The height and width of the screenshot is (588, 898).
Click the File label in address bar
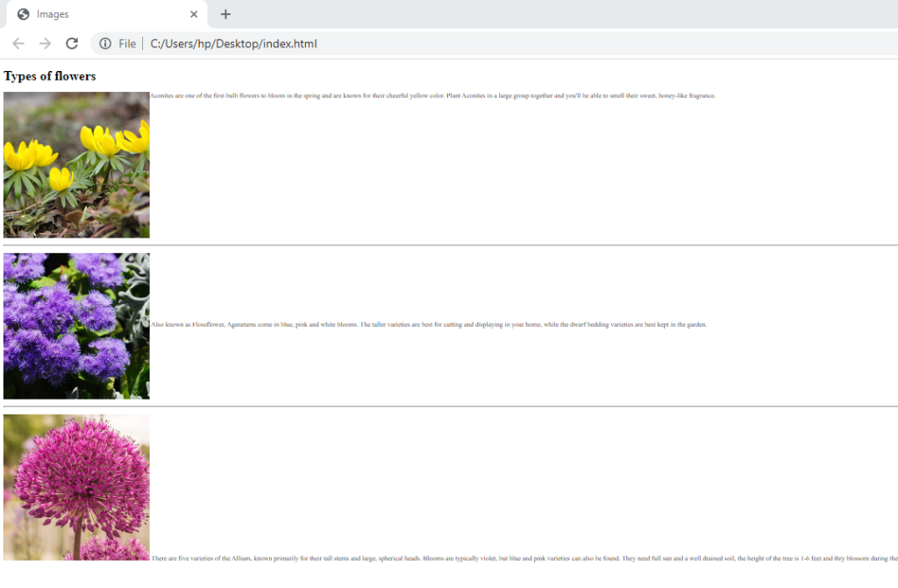(127, 44)
